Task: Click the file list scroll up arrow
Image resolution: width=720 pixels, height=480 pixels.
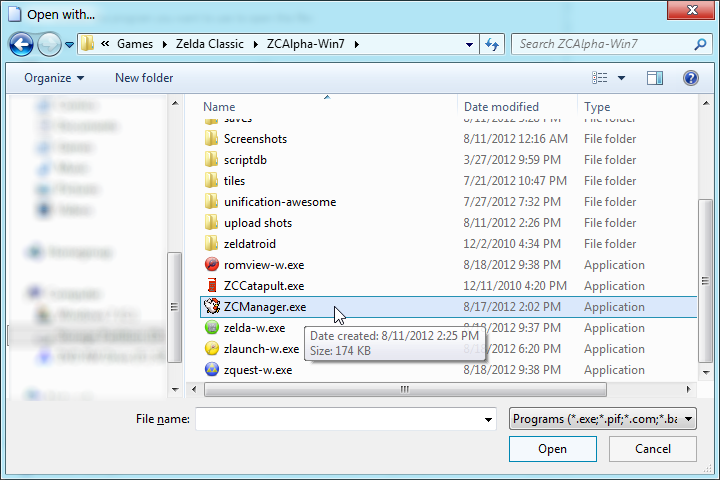Action: 706,103
